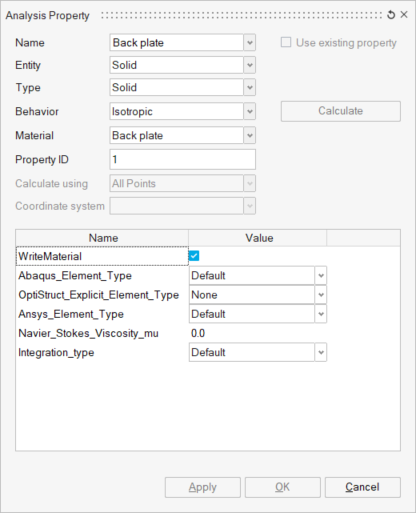This screenshot has height=513, width=416.
Task: Open the Type dropdown list
Action: click(x=250, y=87)
